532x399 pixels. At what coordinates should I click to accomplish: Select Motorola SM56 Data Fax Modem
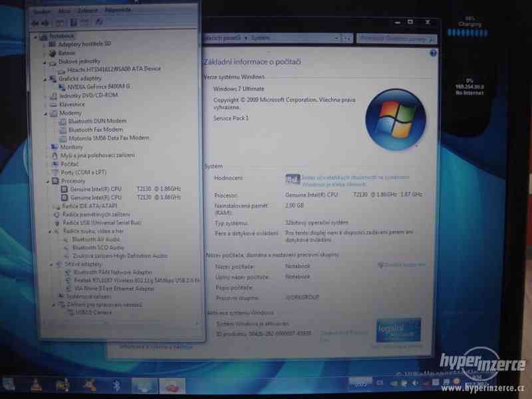[x=108, y=138]
